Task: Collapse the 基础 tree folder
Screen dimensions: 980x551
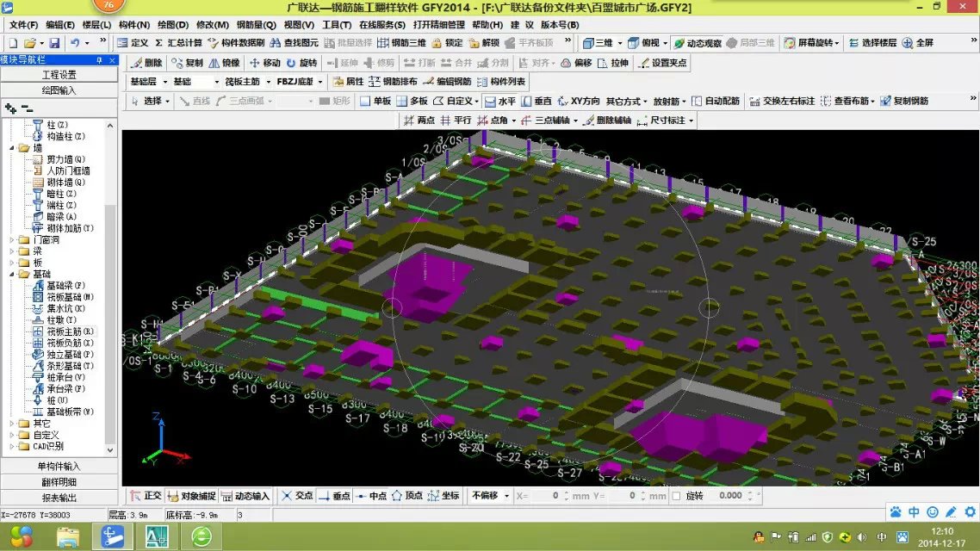Action: point(12,275)
